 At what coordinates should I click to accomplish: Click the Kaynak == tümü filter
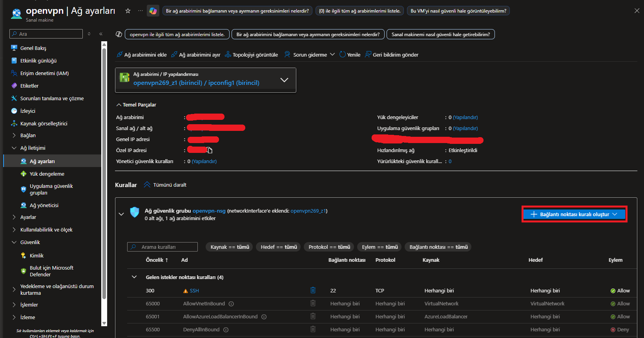point(230,247)
